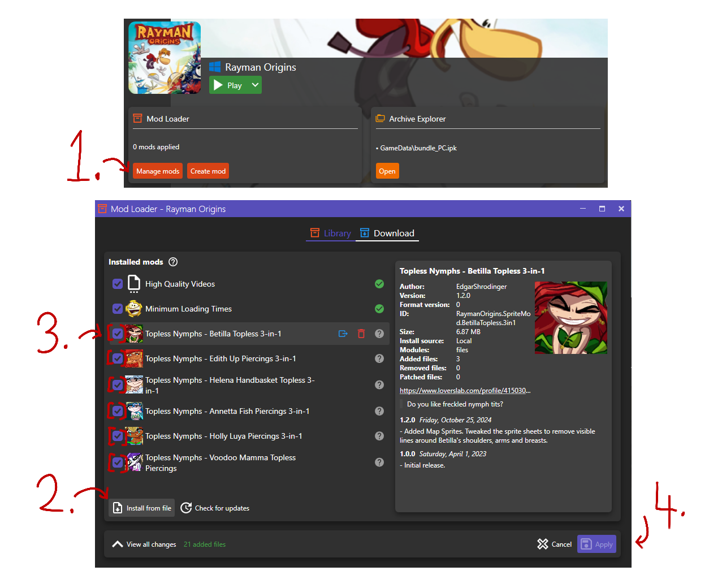Click the question mark on Voodoo Mamma row
The width and height of the screenshot is (709, 588).
pyautogui.click(x=379, y=462)
